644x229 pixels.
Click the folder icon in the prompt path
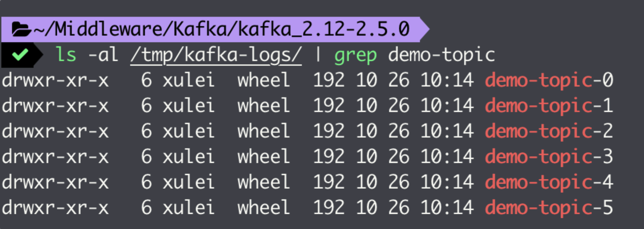click(22, 29)
